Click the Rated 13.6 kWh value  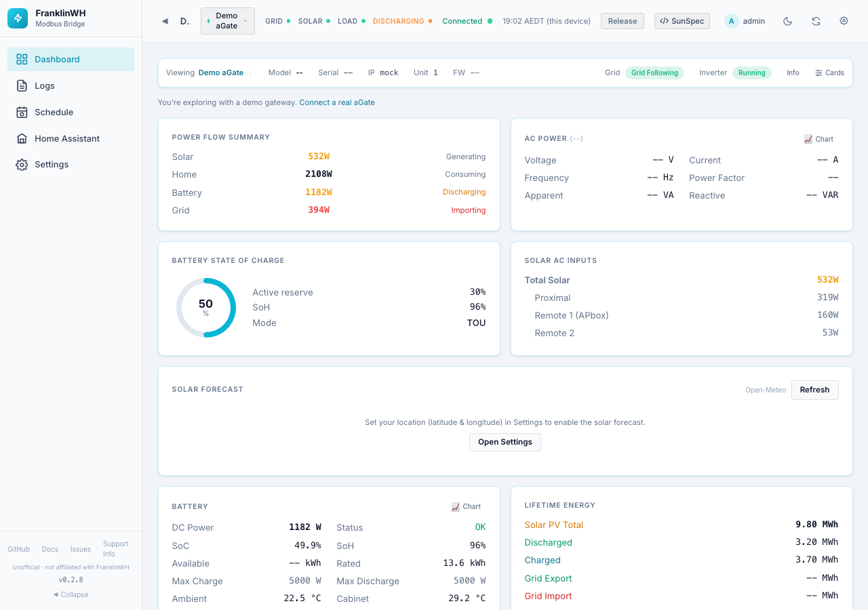pyautogui.click(x=464, y=563)
